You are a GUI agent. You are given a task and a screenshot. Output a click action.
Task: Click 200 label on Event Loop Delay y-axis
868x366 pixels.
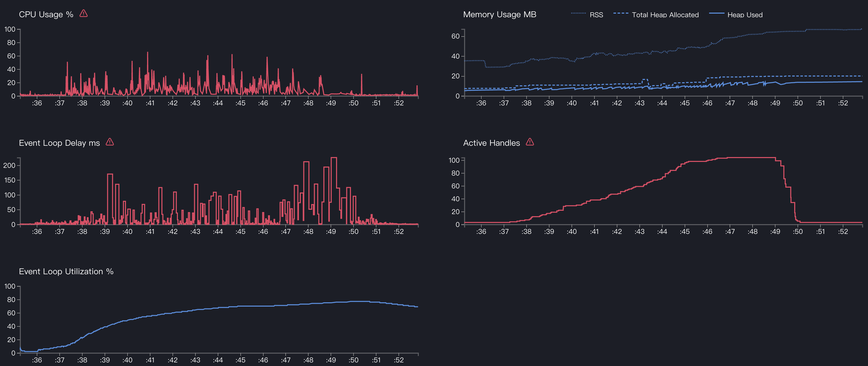[10, 165]
